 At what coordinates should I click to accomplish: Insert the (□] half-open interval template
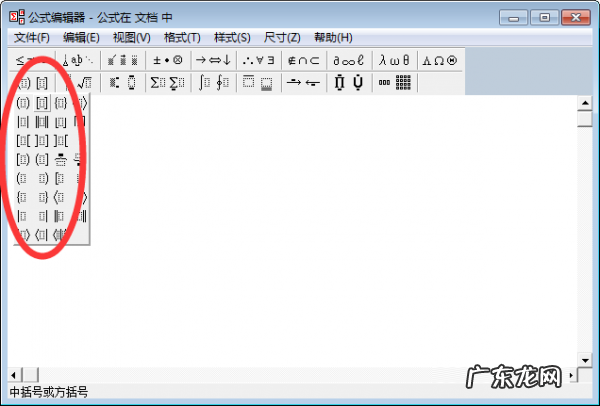click(x=42, y=160)
